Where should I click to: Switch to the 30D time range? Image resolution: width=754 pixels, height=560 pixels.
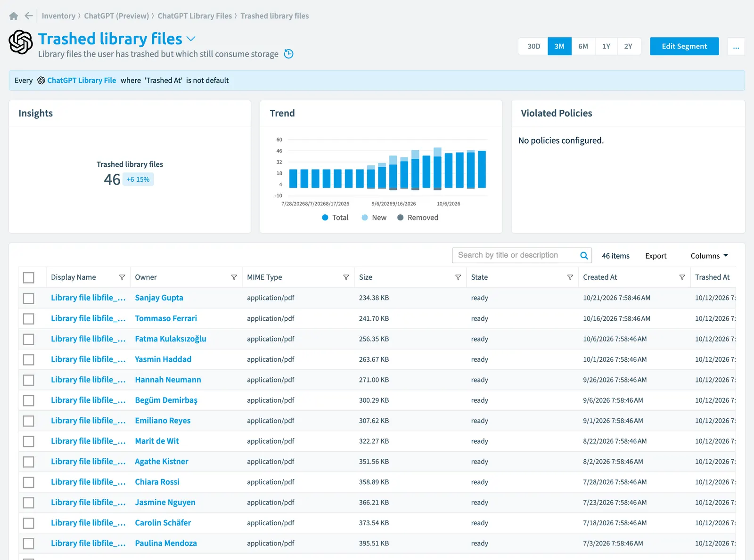(x=533, y=47)
